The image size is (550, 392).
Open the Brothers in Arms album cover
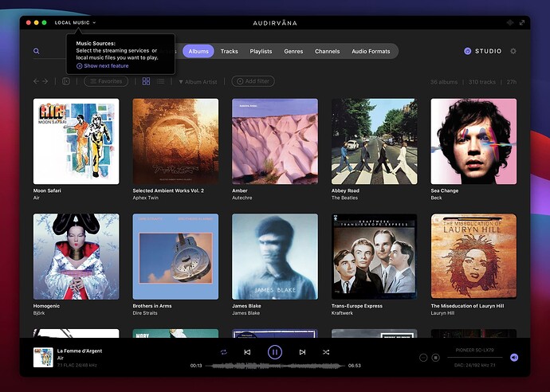pos(175,257)
